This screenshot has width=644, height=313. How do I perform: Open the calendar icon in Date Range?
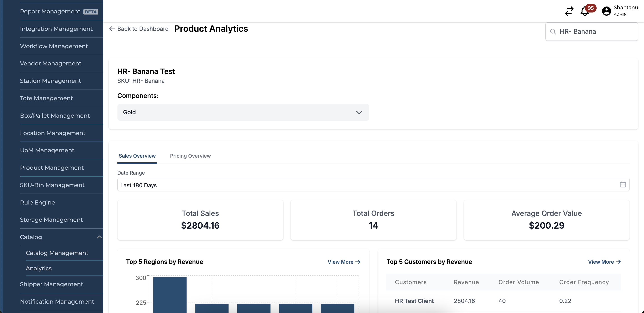(623, 184)
